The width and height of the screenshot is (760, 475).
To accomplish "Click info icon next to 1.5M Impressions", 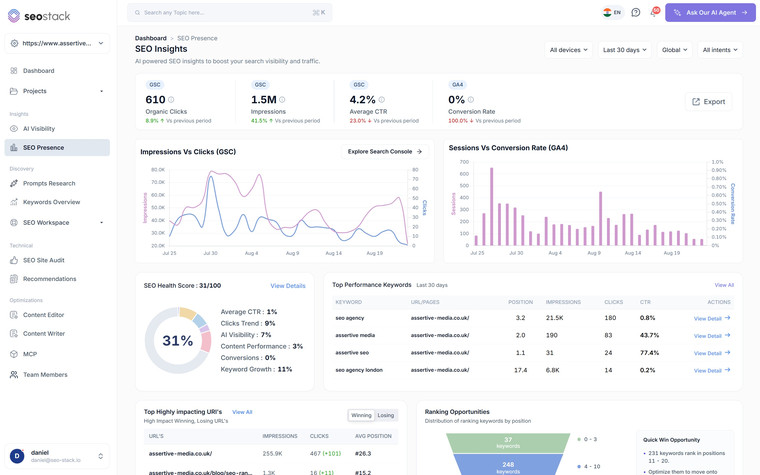I will pyautogui.click(x=282, y=100).
